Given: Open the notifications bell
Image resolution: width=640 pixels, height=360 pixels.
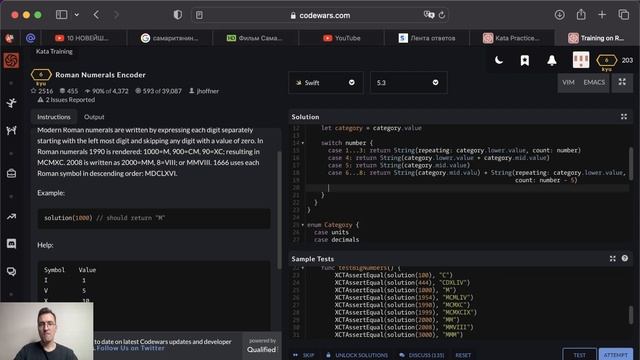Looking at the screenshot, I should click(552, 60).
